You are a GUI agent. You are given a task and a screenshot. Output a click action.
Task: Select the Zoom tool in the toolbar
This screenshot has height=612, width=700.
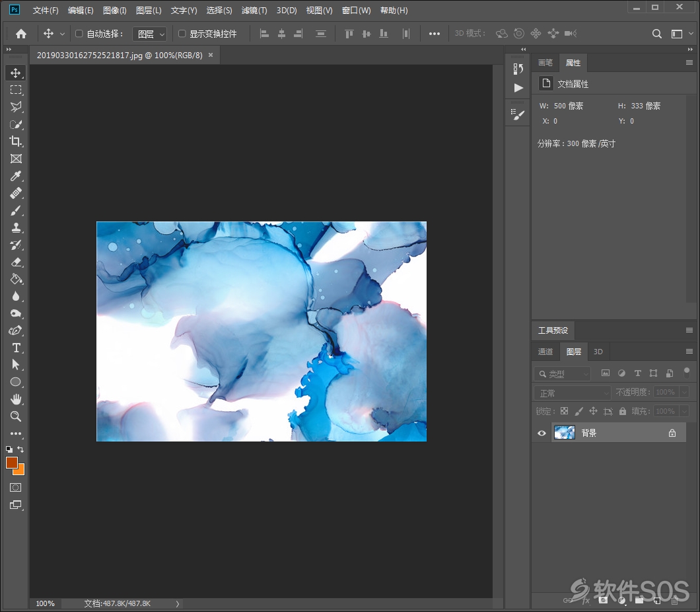tap(16, 416)
